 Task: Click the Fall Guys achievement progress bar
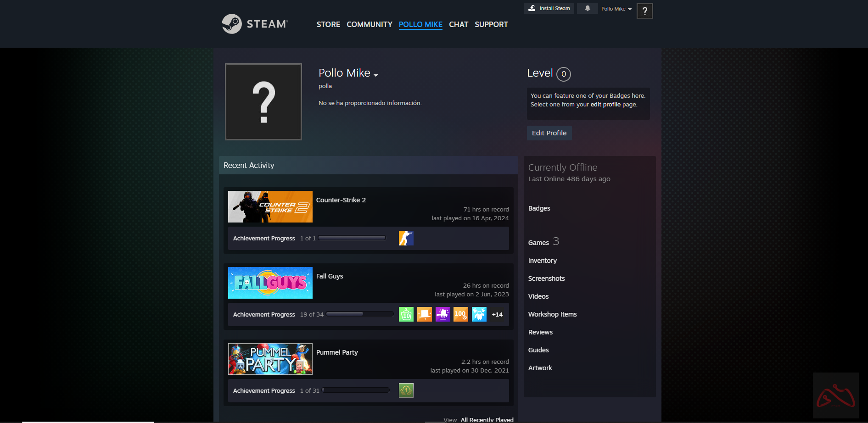coord(360,314)
